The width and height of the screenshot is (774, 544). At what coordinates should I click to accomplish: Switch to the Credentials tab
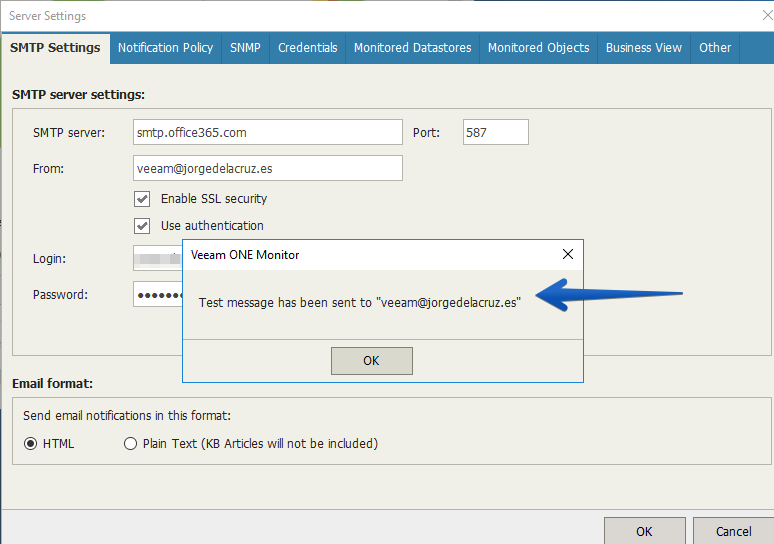(x=308, y=48)
